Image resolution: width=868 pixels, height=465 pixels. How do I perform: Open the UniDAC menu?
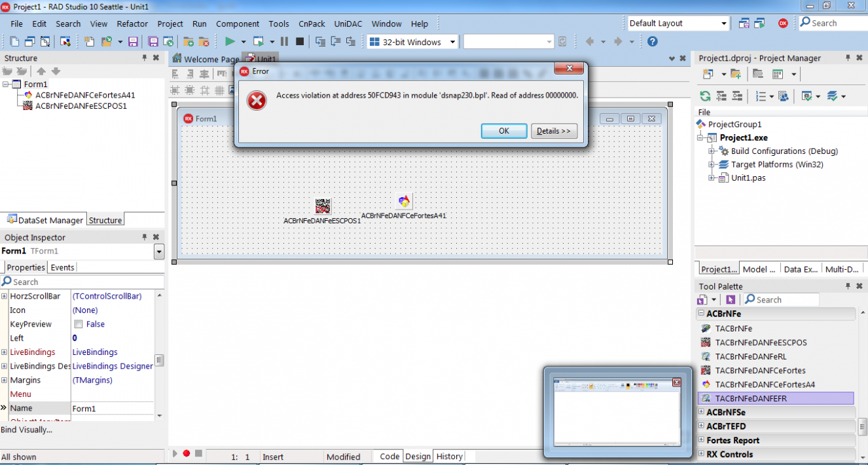(x=349, y=24)
